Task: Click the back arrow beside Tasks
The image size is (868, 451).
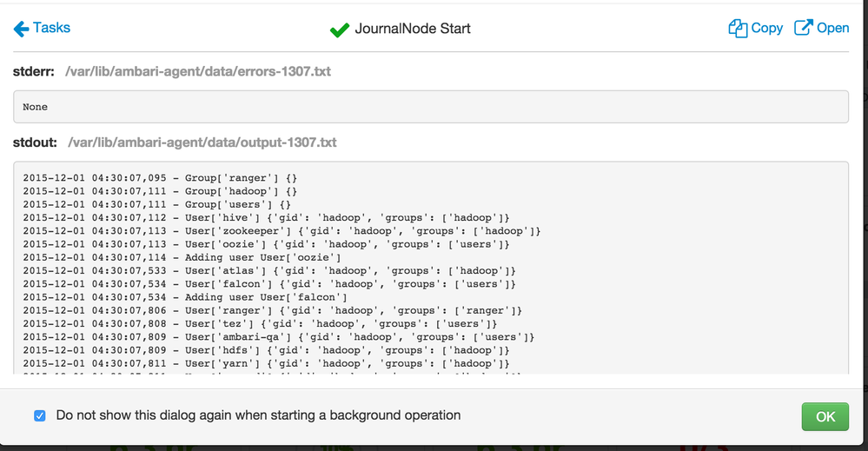Action: click(x=21, y=29)
